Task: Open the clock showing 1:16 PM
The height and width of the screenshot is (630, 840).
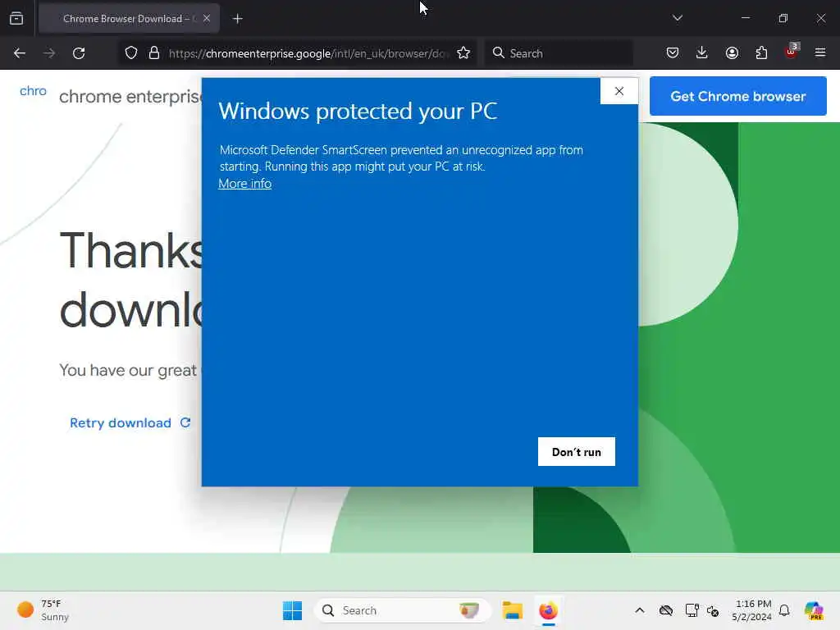Action: point(751,610)
